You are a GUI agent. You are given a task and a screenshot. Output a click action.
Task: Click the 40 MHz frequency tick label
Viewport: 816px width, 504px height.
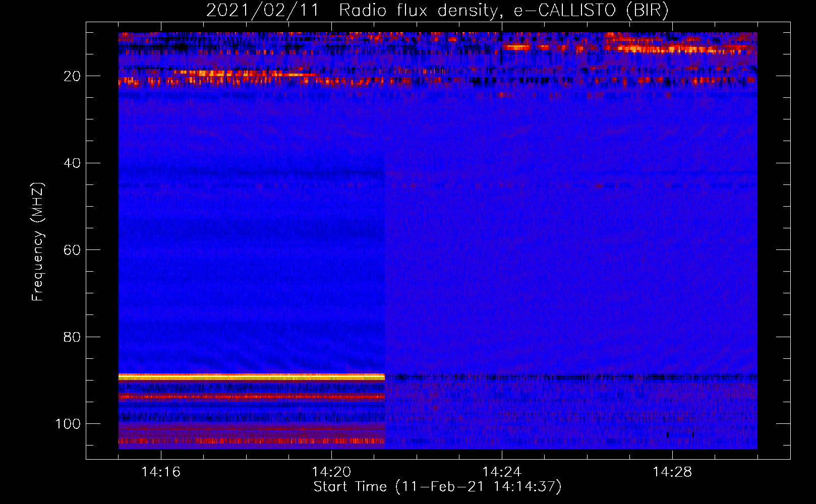click(x=72, y=163)
